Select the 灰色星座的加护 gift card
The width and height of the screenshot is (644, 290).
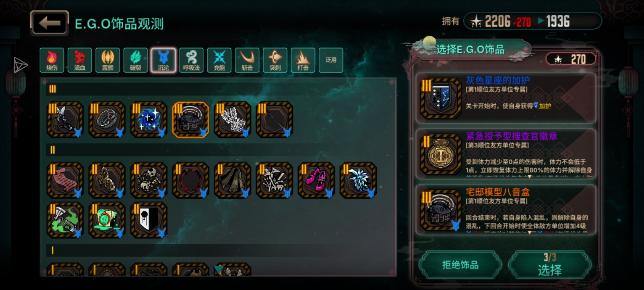506,98
